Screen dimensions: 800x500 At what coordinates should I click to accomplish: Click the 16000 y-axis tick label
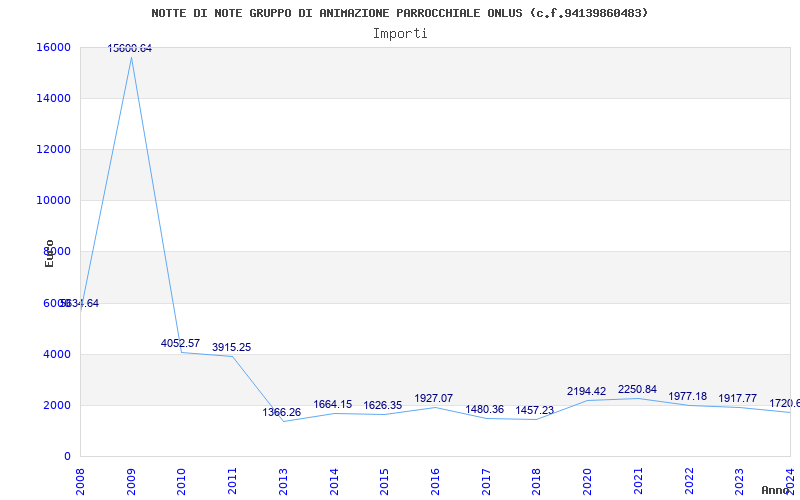click(x=53, y=47)
